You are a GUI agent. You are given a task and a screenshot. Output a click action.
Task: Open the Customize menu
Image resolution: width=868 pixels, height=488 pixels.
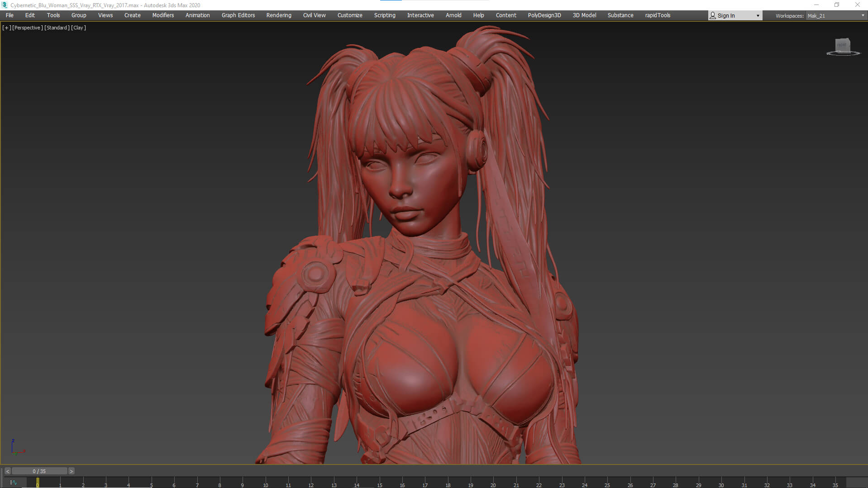point(350,15)
